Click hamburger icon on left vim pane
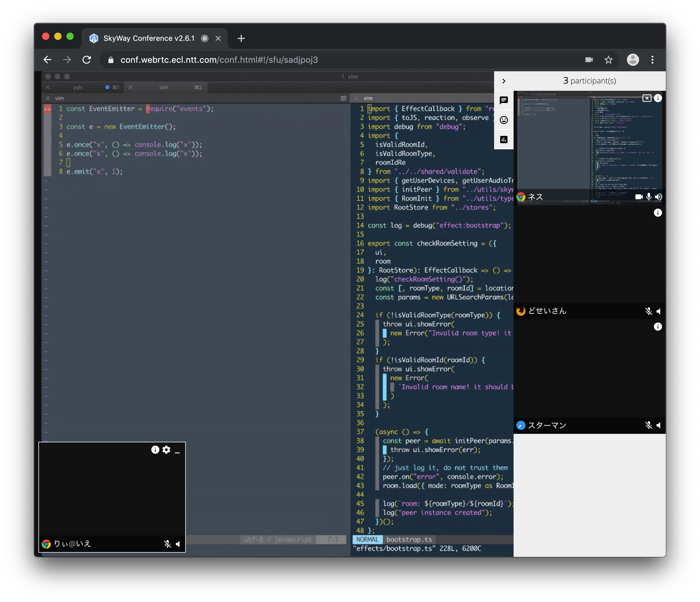 pos(343,98)
